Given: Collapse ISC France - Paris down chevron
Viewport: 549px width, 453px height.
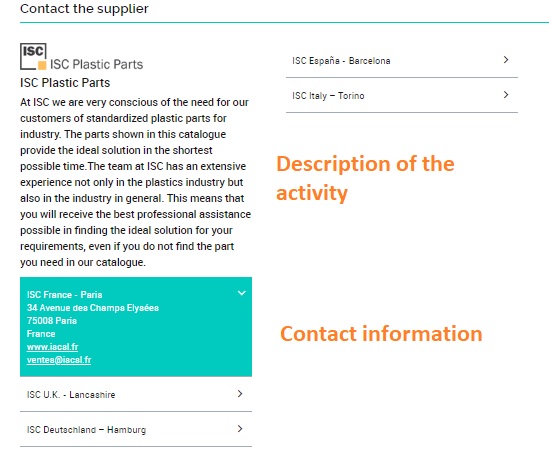Looking at the screenshot, I should pos(242,293).
